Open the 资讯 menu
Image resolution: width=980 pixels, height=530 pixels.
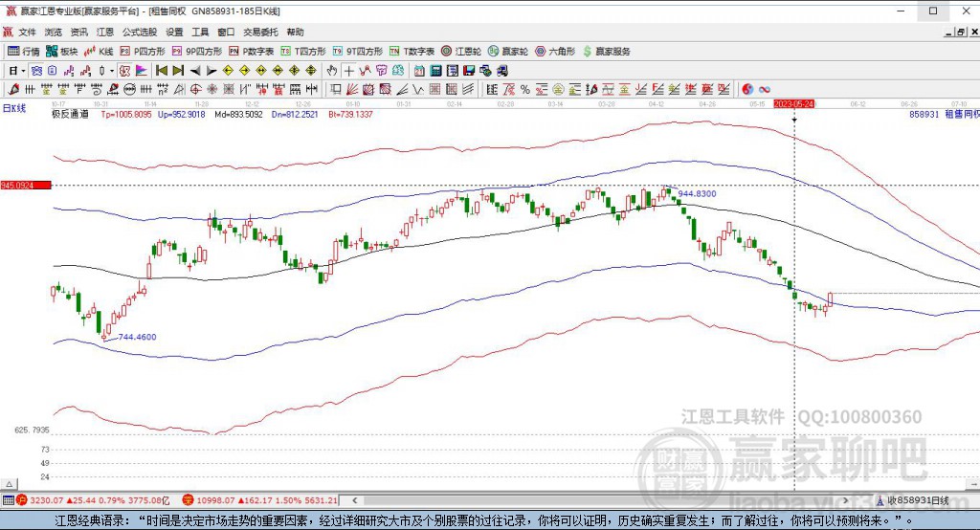point(78,32)
